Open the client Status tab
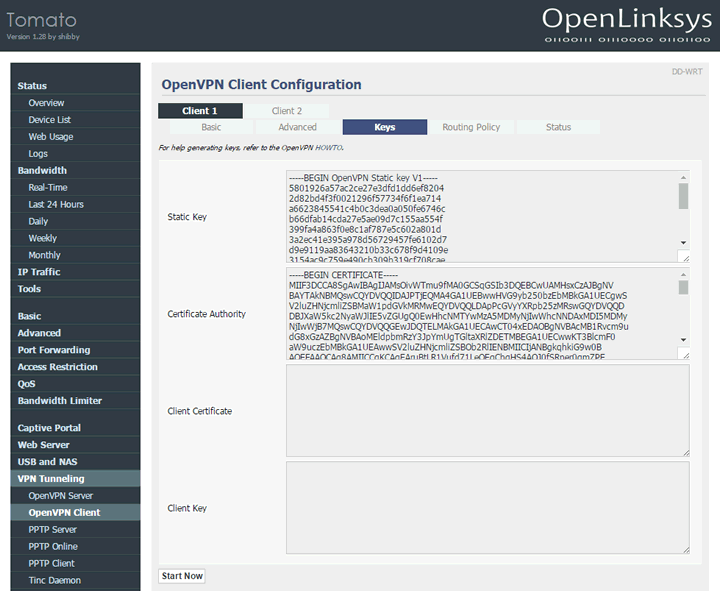The width and height of the screenshot is (720, 591). (558, 127)
